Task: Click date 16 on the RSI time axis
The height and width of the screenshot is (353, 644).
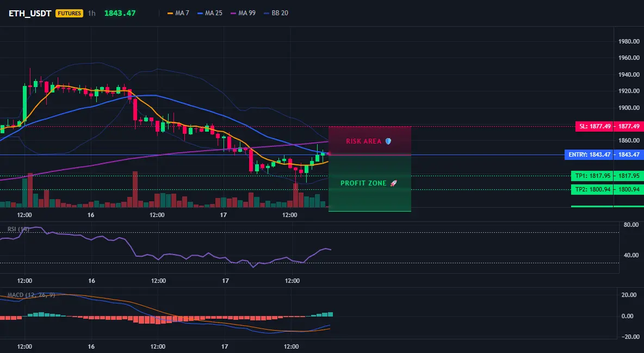Action: coord(91,281)
